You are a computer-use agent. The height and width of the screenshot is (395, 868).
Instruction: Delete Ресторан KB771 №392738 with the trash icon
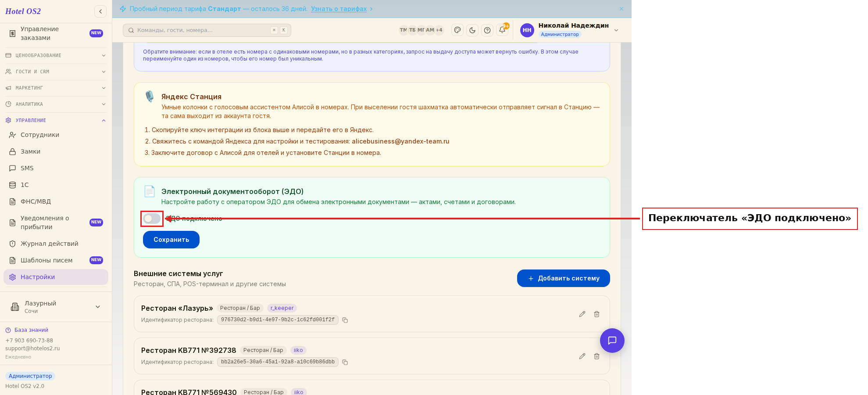pos(597,356)
